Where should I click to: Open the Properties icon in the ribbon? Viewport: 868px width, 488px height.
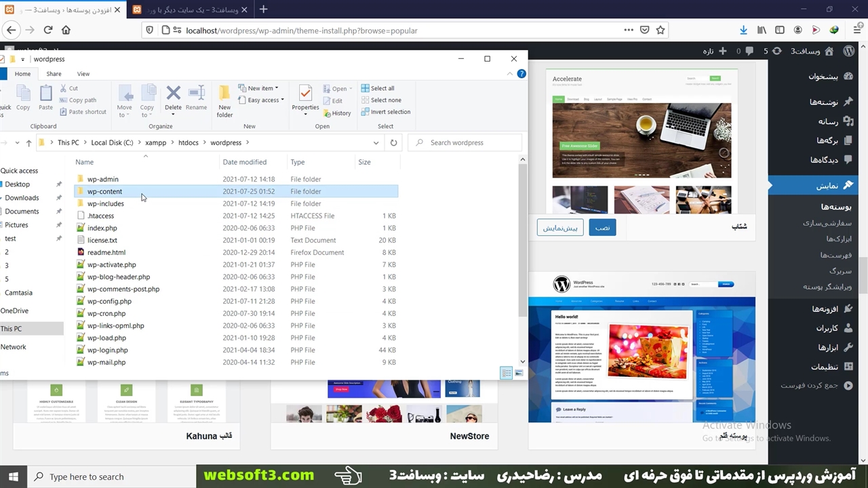click(x=305, y=98)
